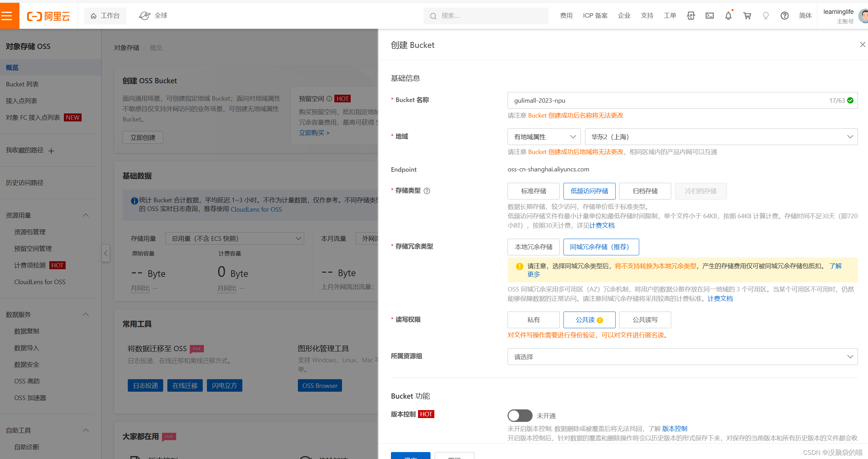Close the Create Bucket panel
The height and width of the screenshot is (459, 868).
point(862,45)
